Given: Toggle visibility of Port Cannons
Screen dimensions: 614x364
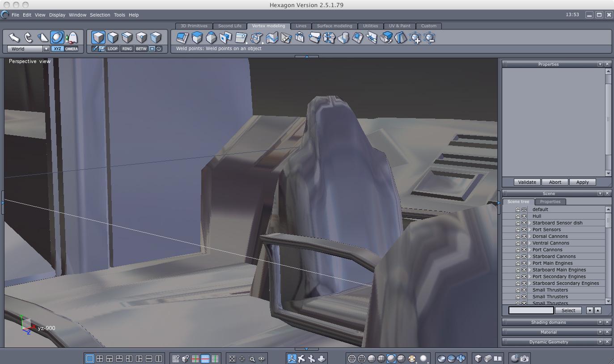Looking at the screenshot, I should click(x=524, y=250).
